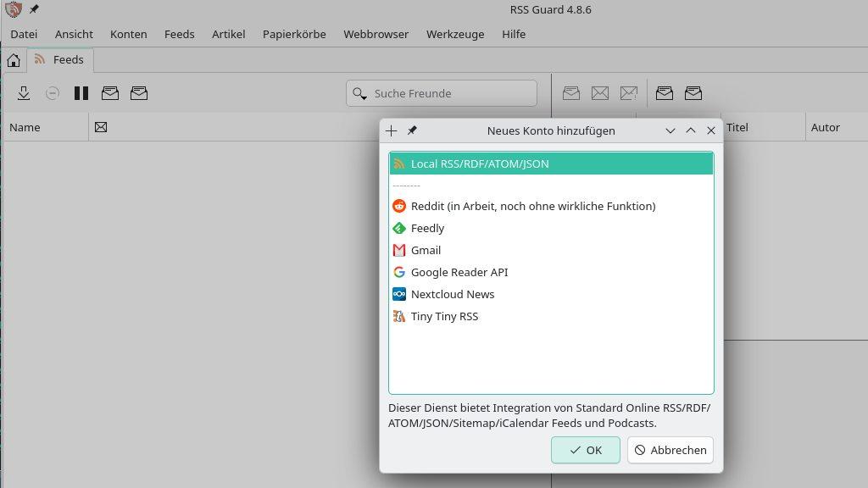
Task: Click the envelope with exclamation mark icon
Action: pyautogui.click(x=628, y=93)
